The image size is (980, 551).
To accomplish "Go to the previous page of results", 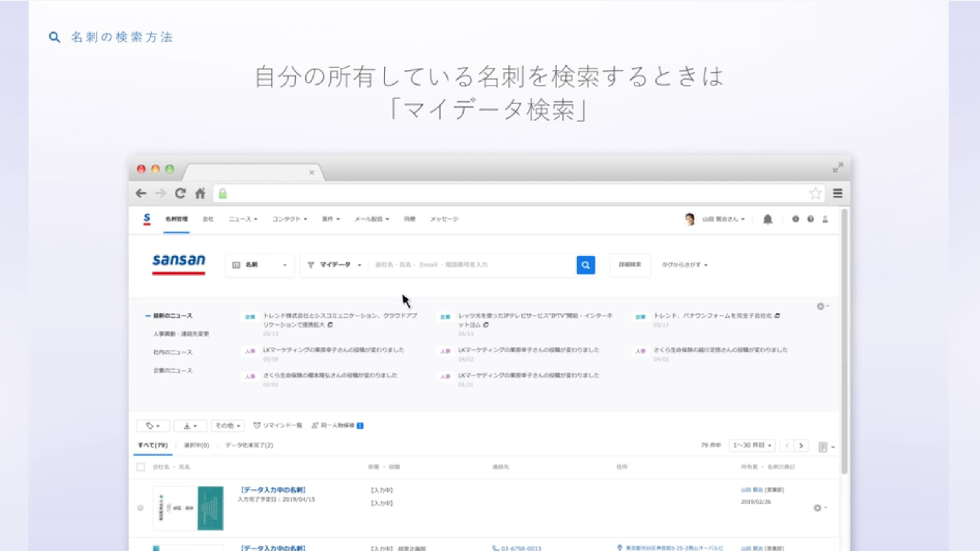I will (787, 446).
